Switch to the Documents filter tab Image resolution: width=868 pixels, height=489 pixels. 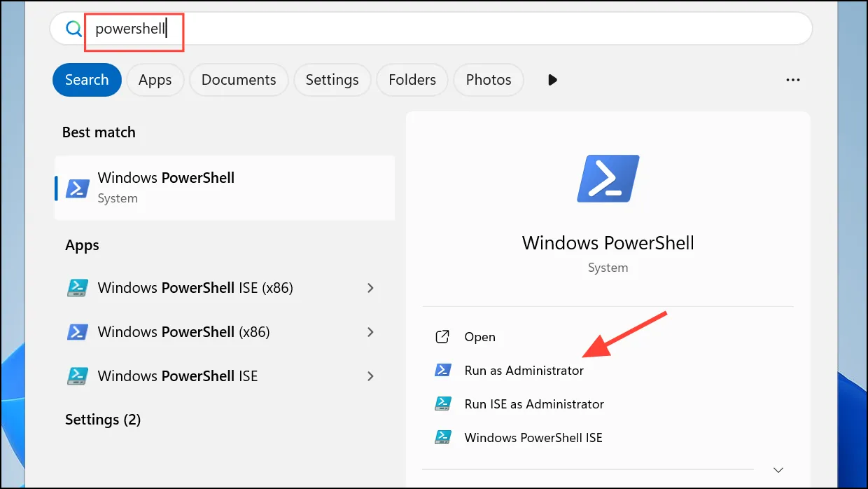[x=239, y=80]
